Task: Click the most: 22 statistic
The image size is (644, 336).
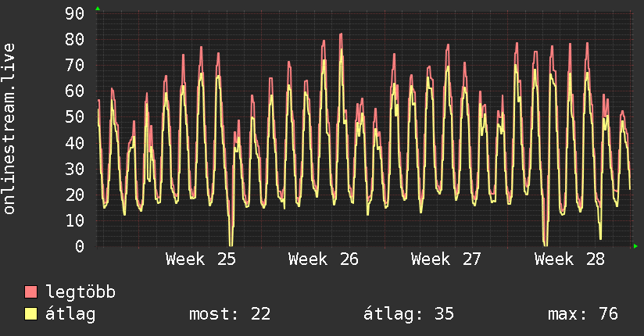Action: click(x=230, y=314)
